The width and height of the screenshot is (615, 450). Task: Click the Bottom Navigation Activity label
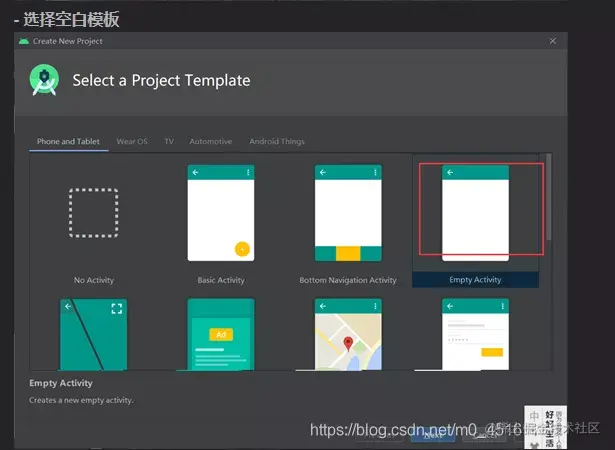pos(348,280)
